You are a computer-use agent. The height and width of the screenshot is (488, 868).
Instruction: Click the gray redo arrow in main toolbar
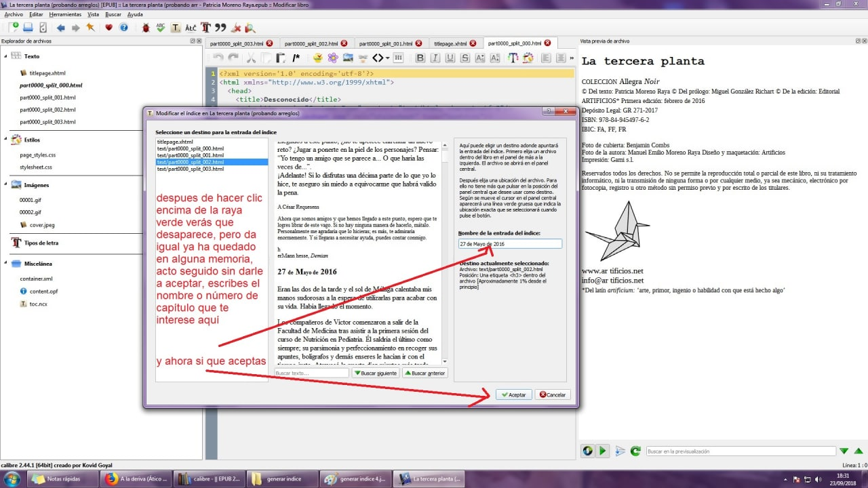(75, 28)
